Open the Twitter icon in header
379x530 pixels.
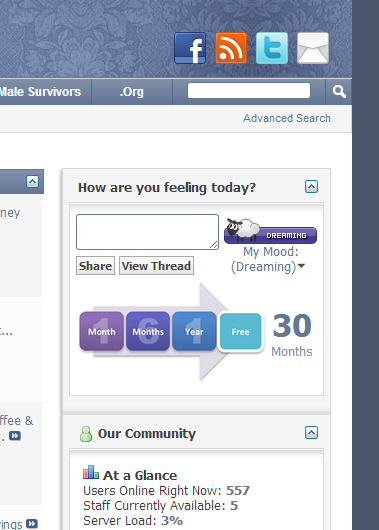pos(272,48)
